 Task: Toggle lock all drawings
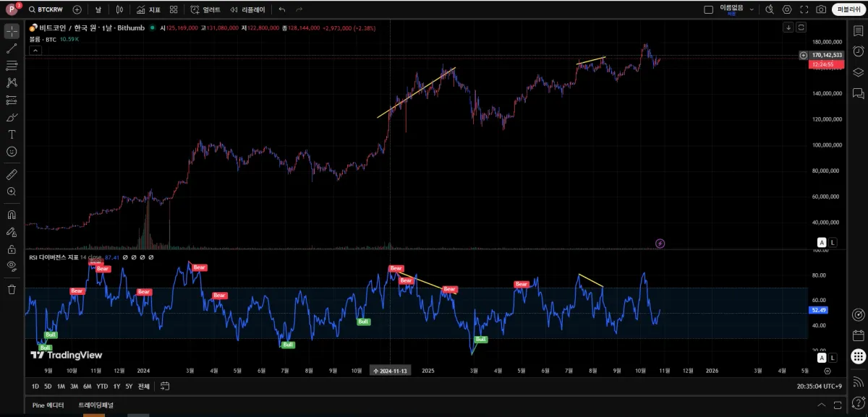12,249
